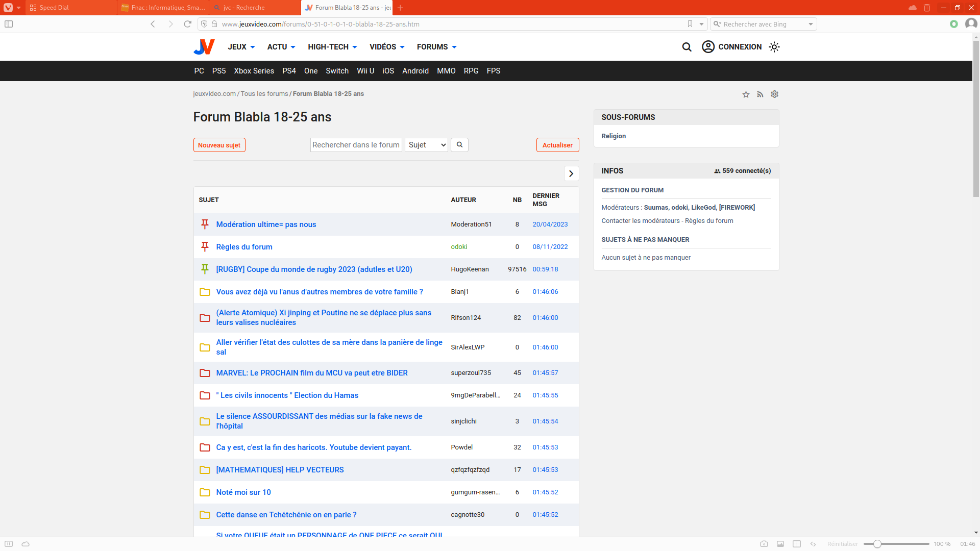Click the site search magnifier icon
Viewport: 980px width, 551px height.
point(687,47)
